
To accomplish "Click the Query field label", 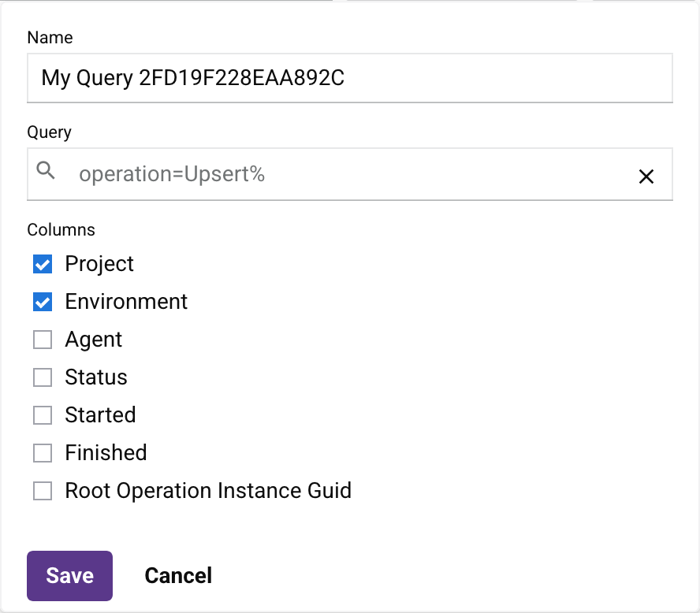I will pyautogui.click(x=49, y=132).
